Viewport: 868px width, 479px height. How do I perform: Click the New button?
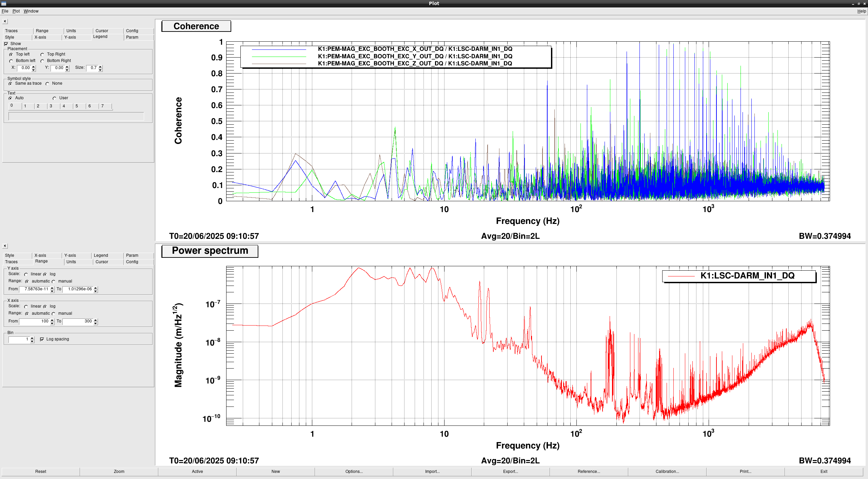276,472
